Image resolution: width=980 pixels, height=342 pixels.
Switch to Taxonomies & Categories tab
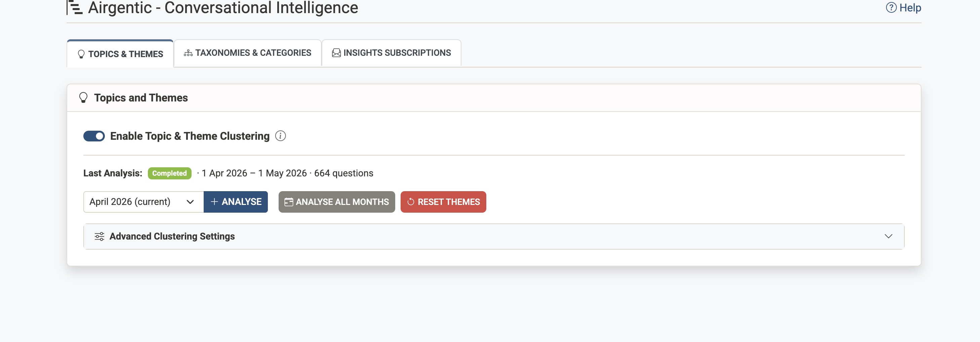coord(248,53)
